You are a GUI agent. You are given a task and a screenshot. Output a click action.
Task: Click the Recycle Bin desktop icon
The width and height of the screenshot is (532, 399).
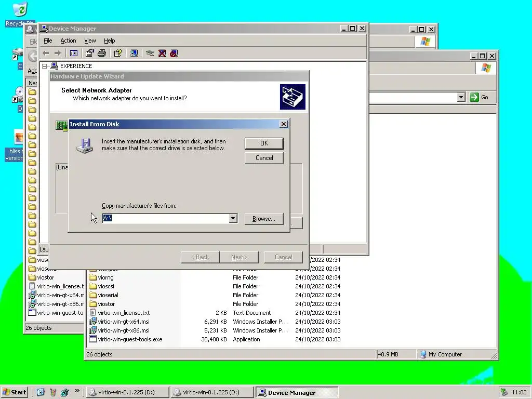tap(20, 9)
